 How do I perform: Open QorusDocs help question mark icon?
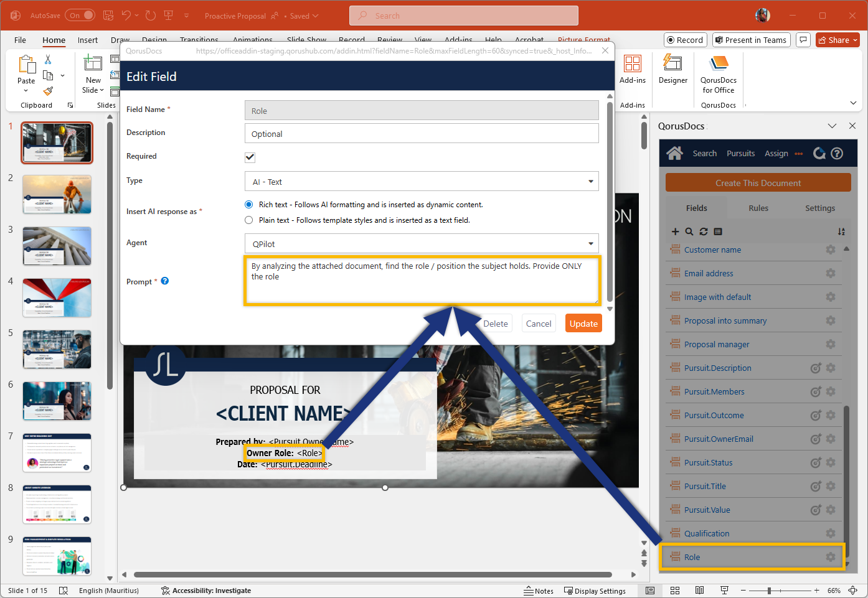[837, 153]
